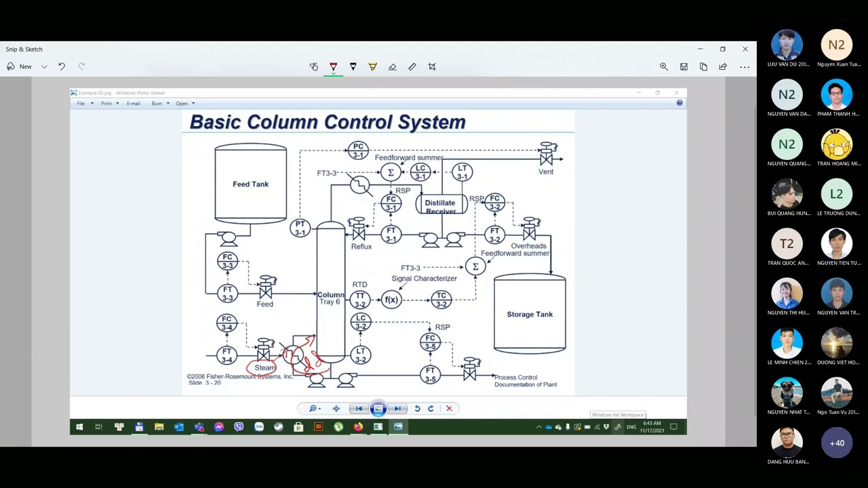Open the Action Center notification icon
Image resolution: width=868 pixels, height=488 pixels.
pos(673,427)
